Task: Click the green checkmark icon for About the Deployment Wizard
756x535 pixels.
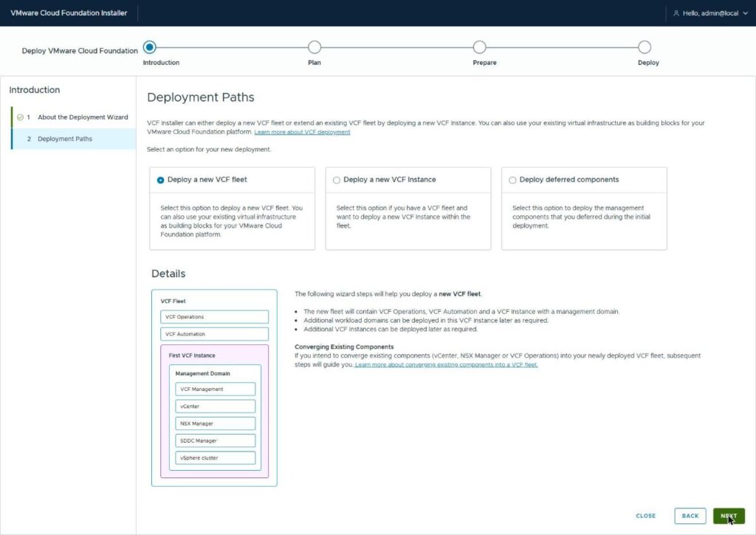Action: click(x=20, y=117)
